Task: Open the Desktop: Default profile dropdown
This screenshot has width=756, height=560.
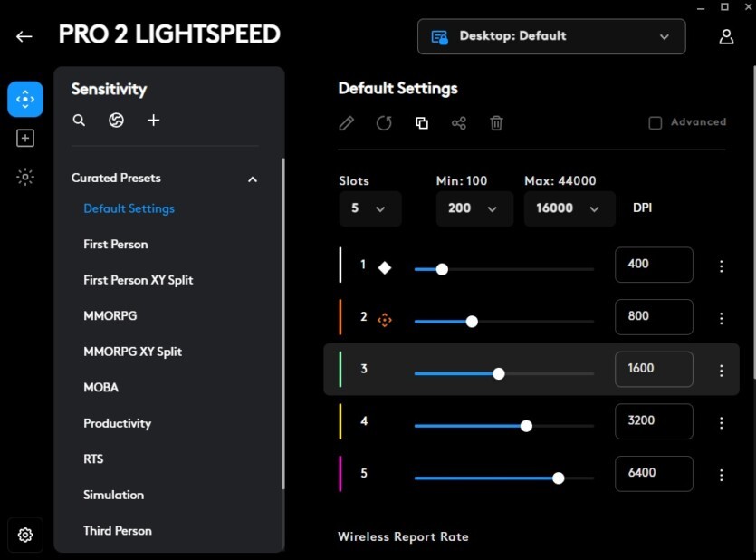Action: pyautogui.click(x=551, y=36)
